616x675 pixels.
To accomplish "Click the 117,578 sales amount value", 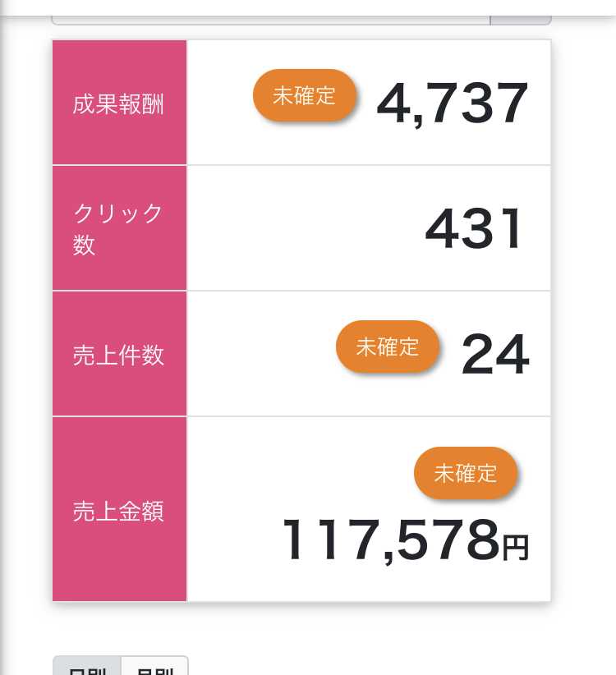I will click(x=390, y=540).
